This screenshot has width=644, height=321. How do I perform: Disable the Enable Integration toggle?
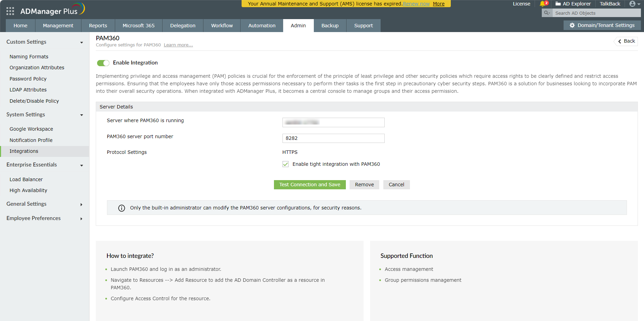click(103, 63)
